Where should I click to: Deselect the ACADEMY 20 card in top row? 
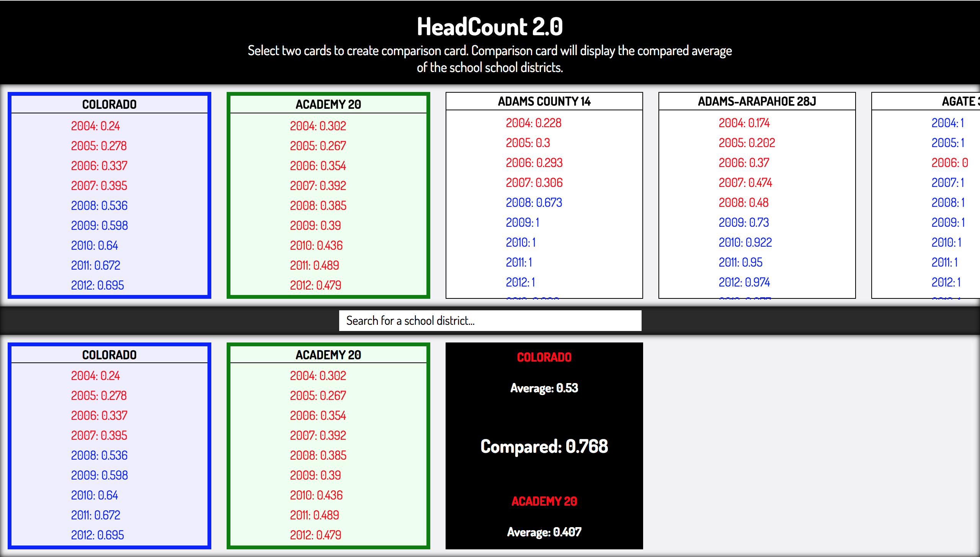[328, 195]
